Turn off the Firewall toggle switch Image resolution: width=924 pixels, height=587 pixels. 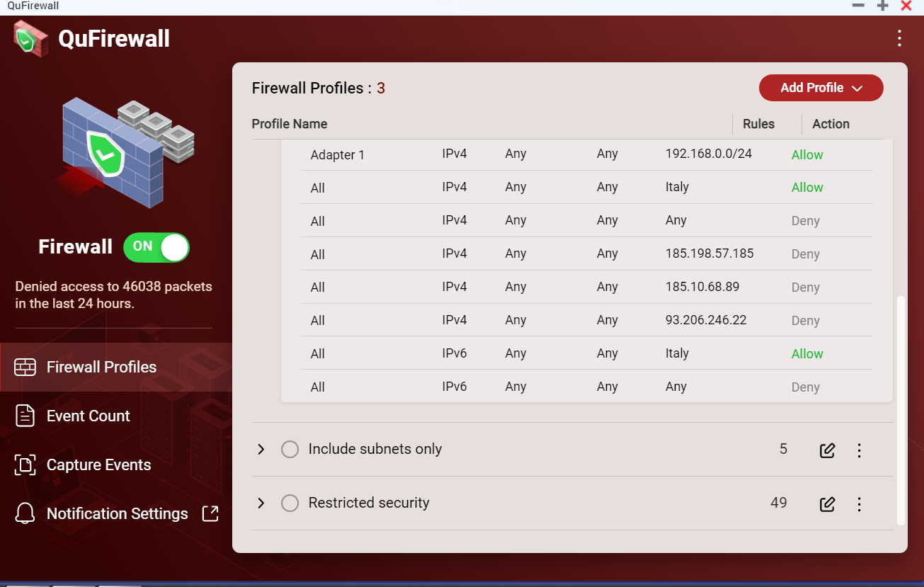[x=156, y=247]
